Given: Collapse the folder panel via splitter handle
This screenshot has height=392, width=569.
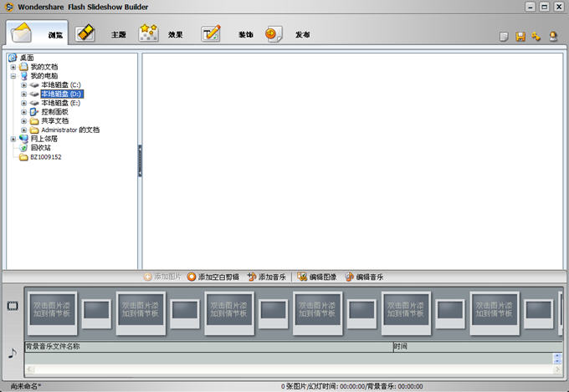Looking at the screenshot, I should point(140,160).
